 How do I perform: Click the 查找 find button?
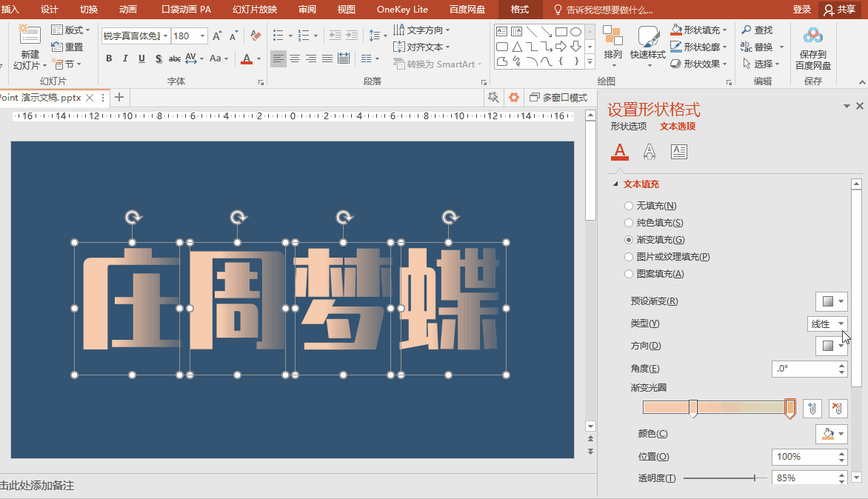pyautogui.click(x=757, y=30)
